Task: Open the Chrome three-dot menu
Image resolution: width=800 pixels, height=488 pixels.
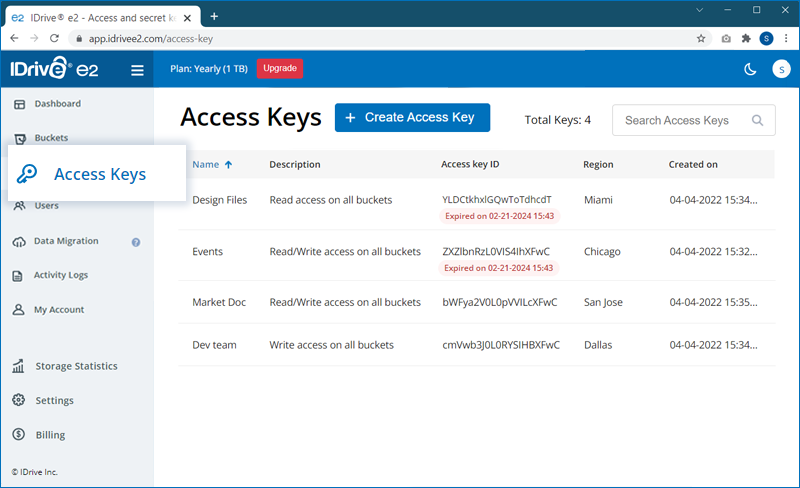Action: pos(786,38)
